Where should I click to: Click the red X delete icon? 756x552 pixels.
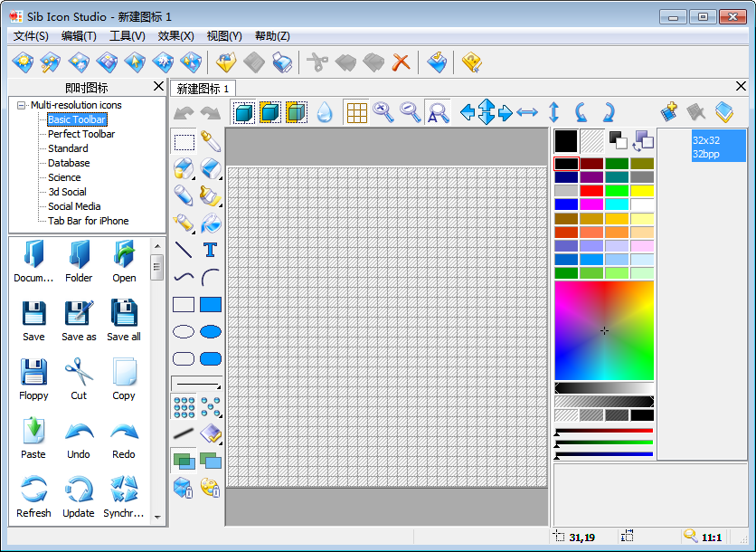[x=401, y=62]
